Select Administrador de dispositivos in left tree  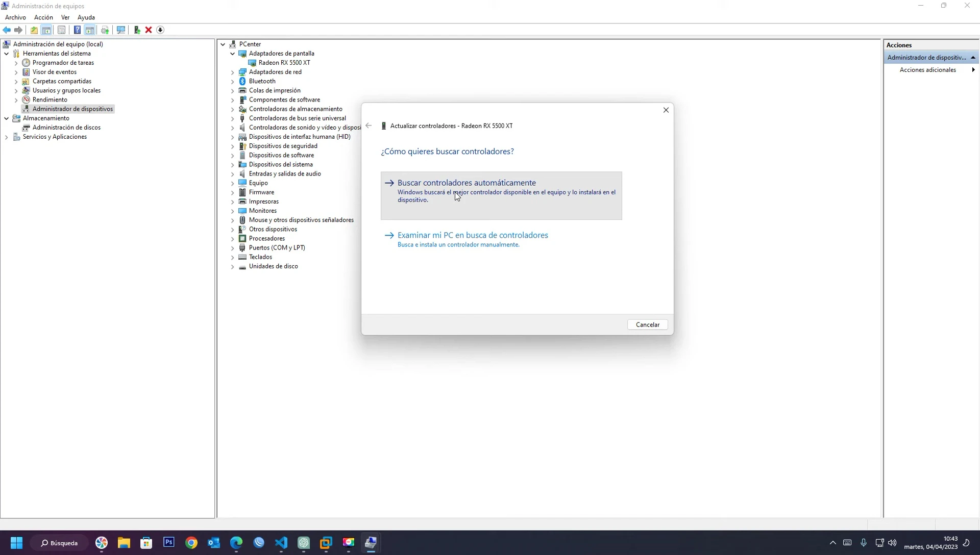click(72, 109)
